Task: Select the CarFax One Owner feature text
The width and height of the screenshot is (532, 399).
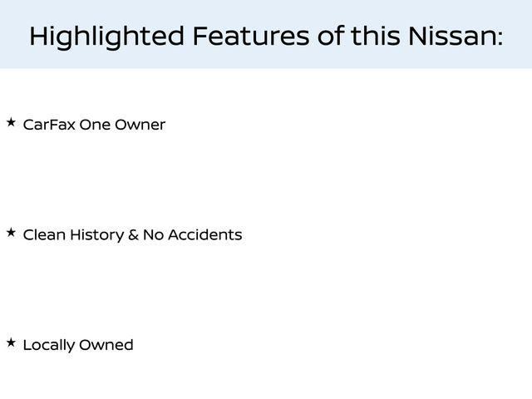Action: [94, 125]
